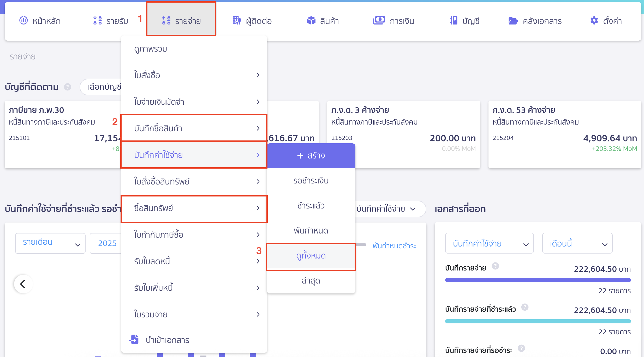Click the ตั้งค่า gear icon
The height and width of the screenshot is (357, 644).
594,20
